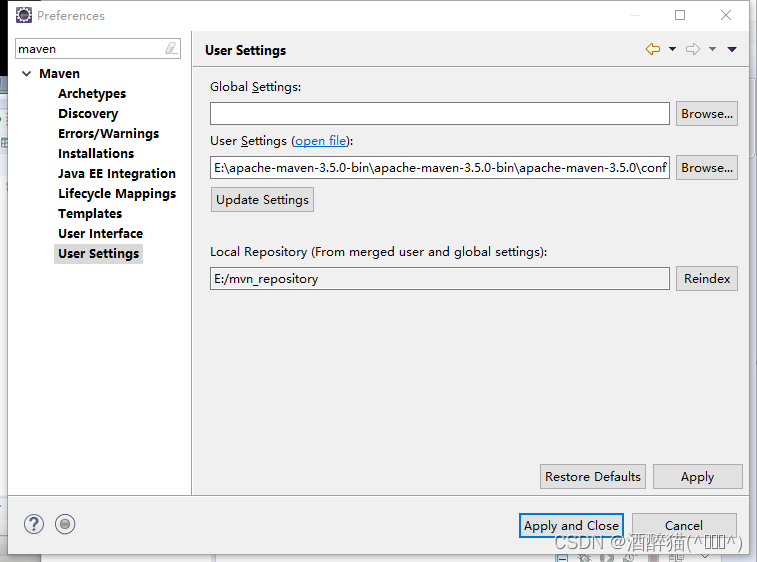Viewport: 757px width, 562px height.
Task: Maximize the Preferences window
Action: (680, 15)
